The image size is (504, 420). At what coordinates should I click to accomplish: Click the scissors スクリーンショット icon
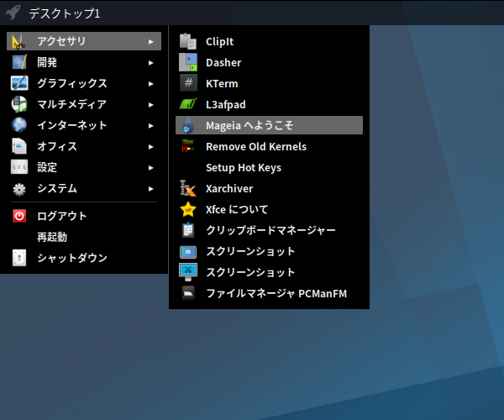click(x=188, y=272)
